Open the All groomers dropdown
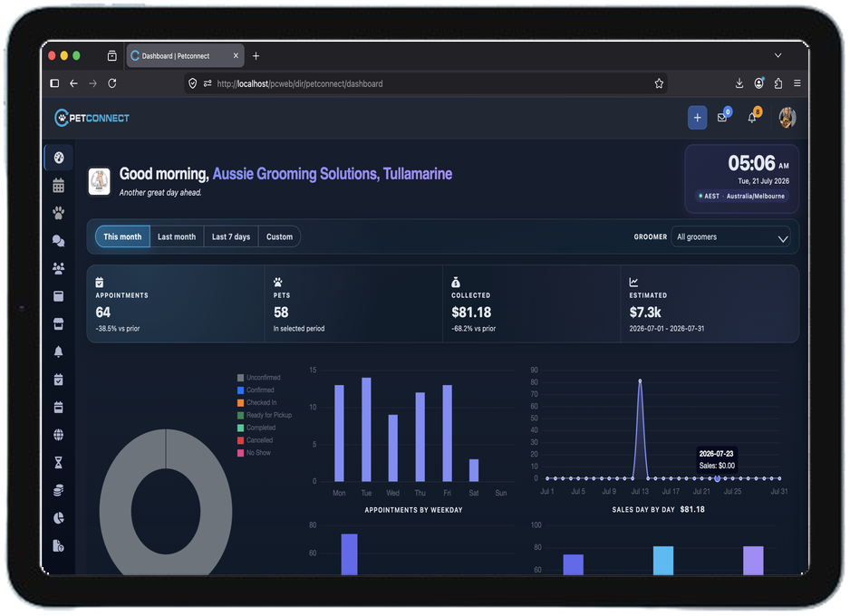This screenshot has height=616, width=850. 730,236
